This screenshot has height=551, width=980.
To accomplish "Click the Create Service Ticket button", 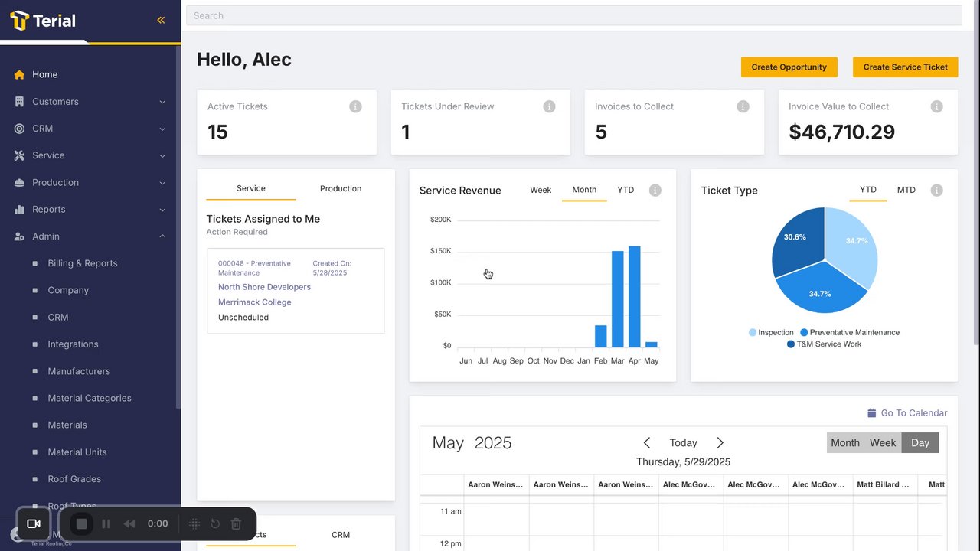I will (905, 67).
